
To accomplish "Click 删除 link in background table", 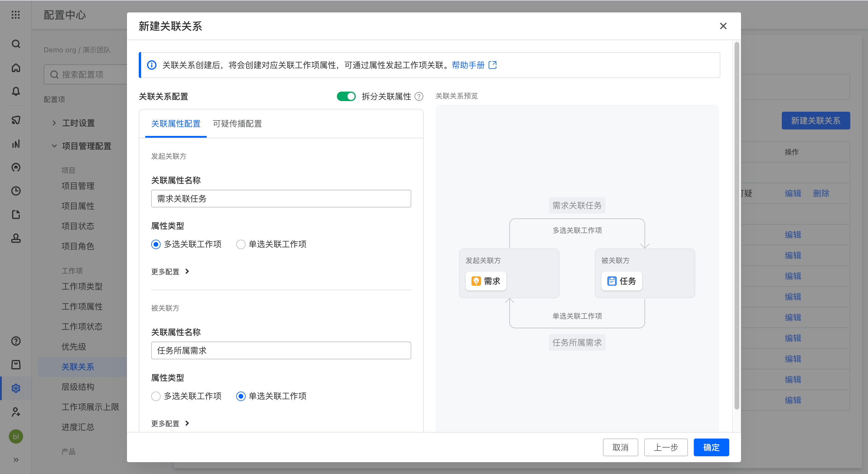I will coord(821,193).
